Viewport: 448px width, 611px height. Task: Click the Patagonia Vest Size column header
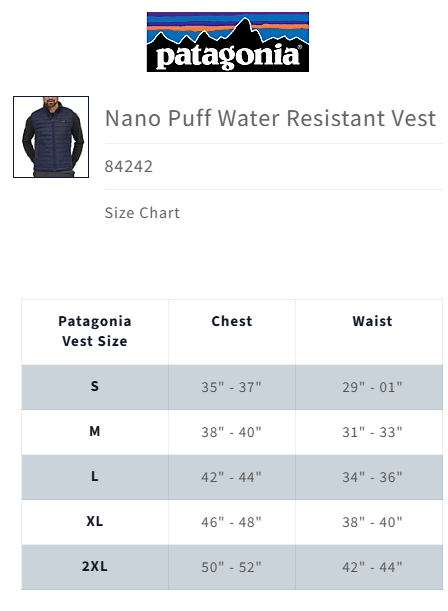(x=95, y=331)
